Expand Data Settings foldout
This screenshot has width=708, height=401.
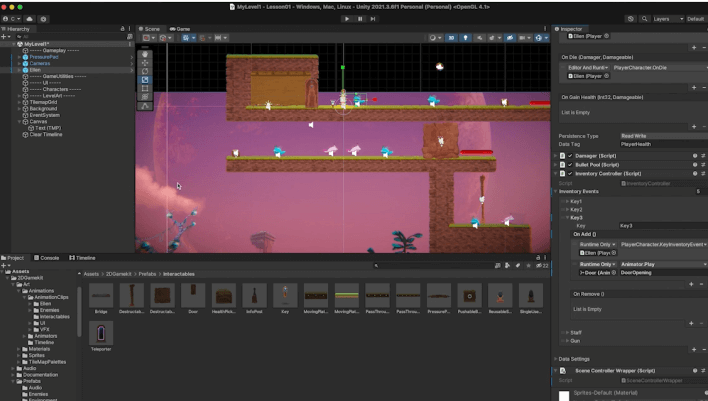tap(556, 359)
